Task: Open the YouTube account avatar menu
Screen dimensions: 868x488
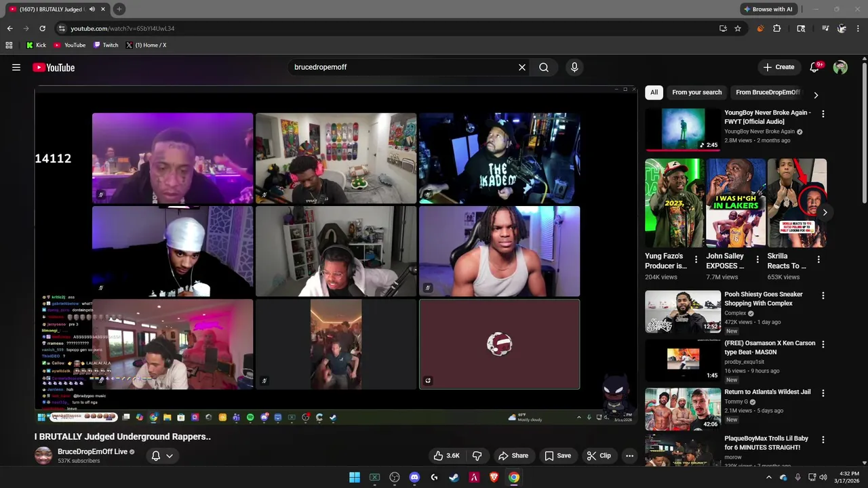Action: click(840, 67)
